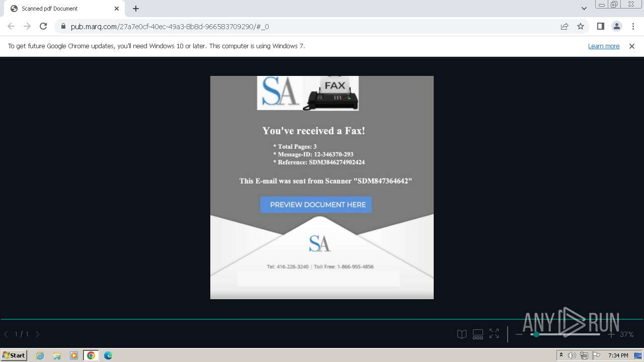Screen dimensions: 644x362
Task: Launch Microsoft Edge from taskbar
Action: 108,355
